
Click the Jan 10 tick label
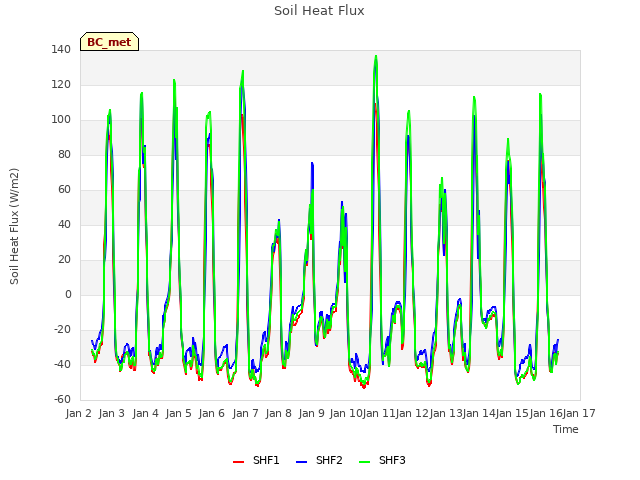[346, 413]
